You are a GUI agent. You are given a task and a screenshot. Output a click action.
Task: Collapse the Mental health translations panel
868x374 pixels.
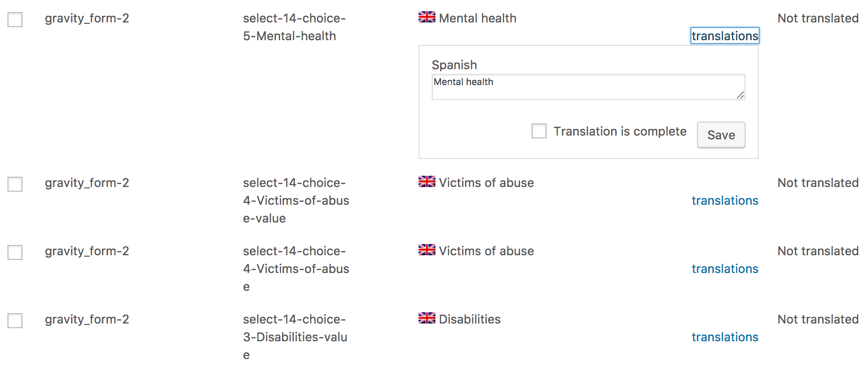pyautogui.click(x=725, y=36)
